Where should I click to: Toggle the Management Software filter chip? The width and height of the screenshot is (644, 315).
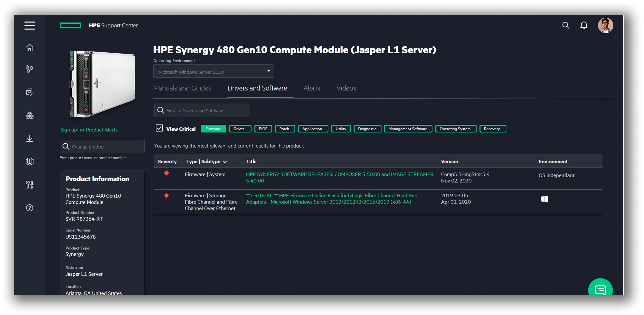point(408,129)
